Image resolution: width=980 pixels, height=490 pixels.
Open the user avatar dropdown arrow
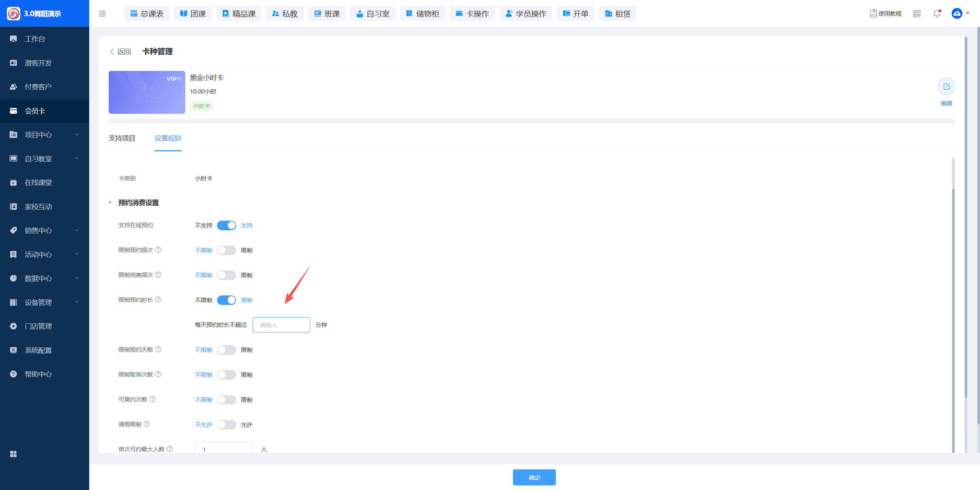pos(968,13)
